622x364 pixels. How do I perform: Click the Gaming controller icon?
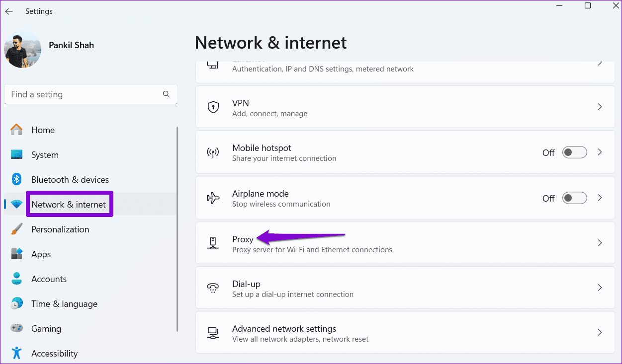click(17, 329)
